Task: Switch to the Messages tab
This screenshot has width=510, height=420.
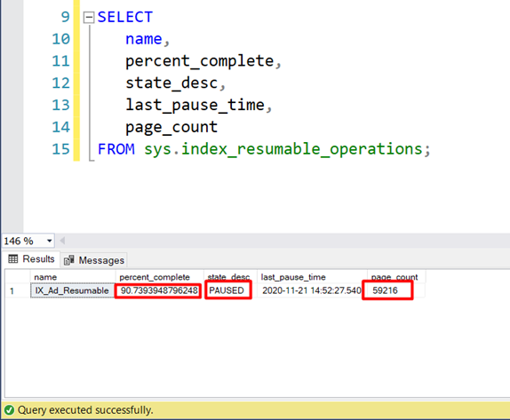Action: point(94,260)
